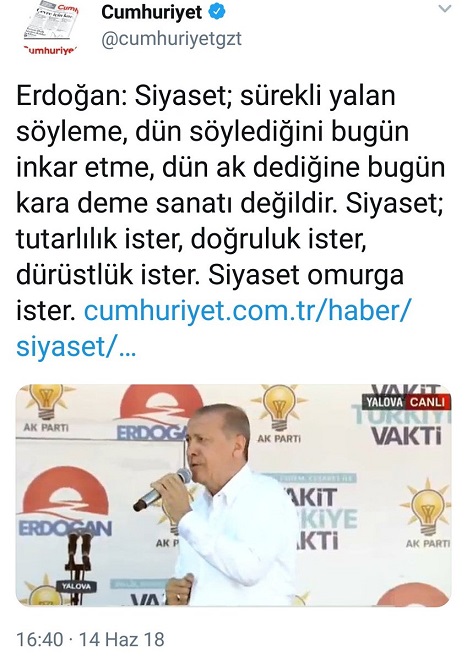The height and width of the screenshot is (660, 467).
Task: Click the VAKTİ banner under CANLI badge
Action: pos(407,435)
